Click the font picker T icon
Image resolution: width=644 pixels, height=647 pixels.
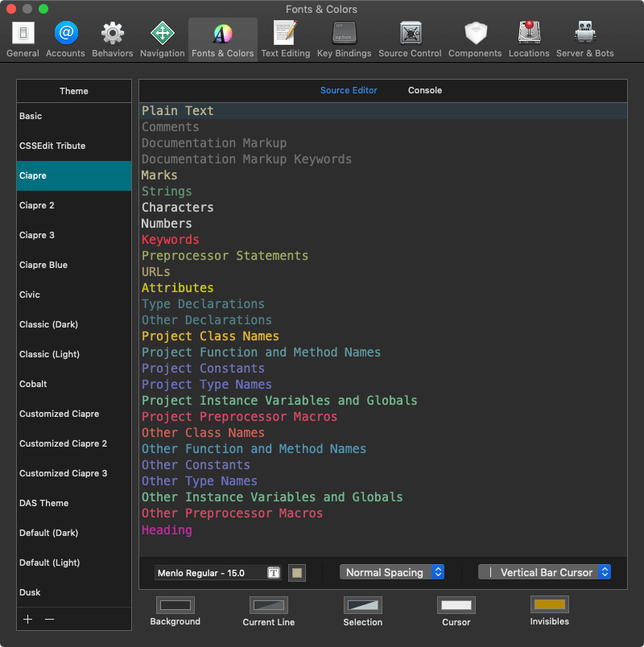(273, 573)
